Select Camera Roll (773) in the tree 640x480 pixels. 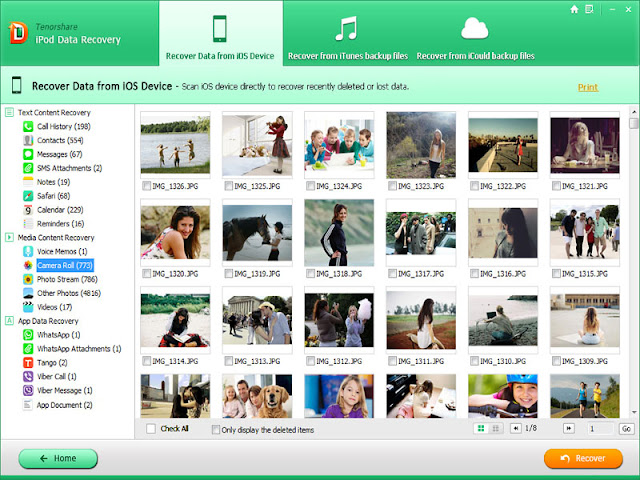point(65,265)
